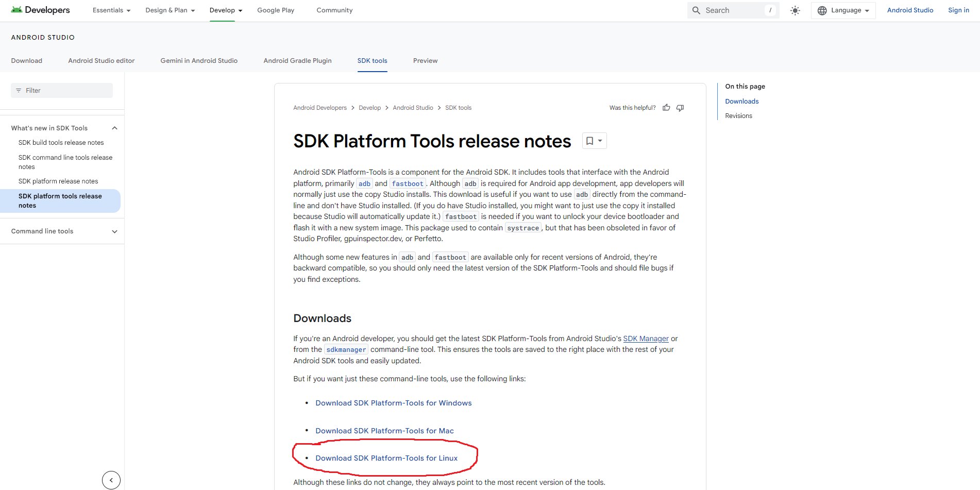Click the Search input field

[733, 10]
